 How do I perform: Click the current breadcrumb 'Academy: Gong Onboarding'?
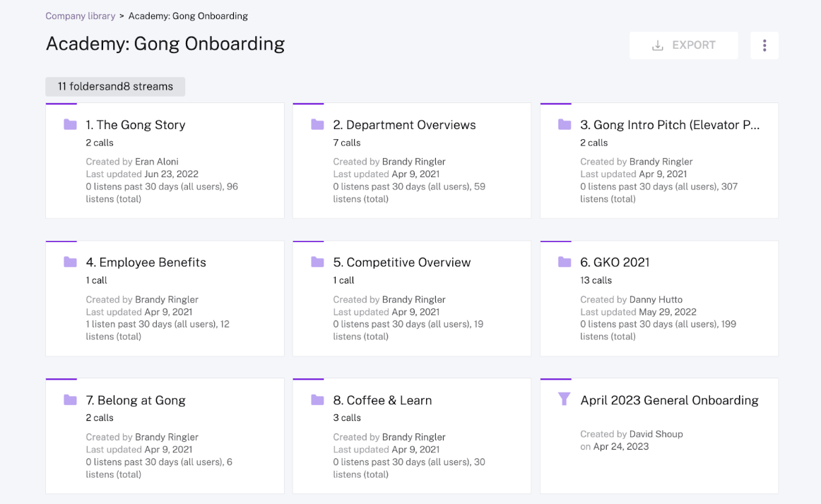pyautogui.click(x=188, y=16)
